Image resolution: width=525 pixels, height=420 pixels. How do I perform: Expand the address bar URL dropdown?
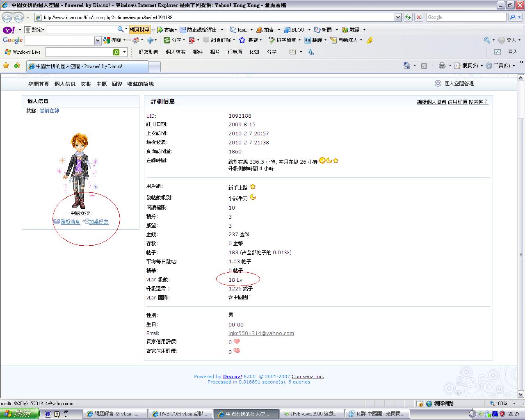pyautogui.click(x=398, y=17)
